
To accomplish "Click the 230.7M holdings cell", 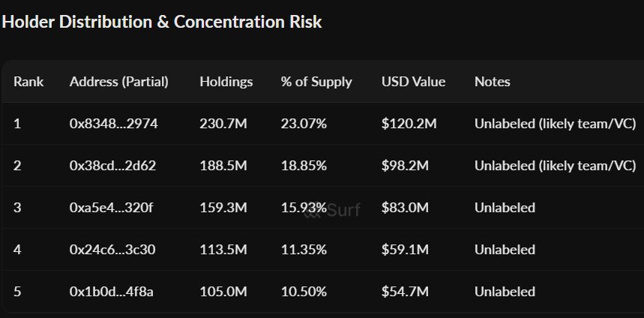I will (223, 123).
